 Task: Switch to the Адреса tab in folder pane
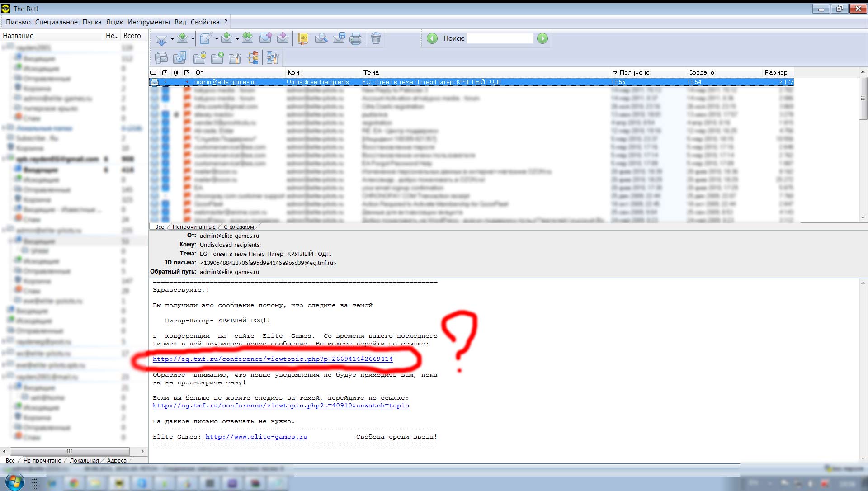coord(117,461)
